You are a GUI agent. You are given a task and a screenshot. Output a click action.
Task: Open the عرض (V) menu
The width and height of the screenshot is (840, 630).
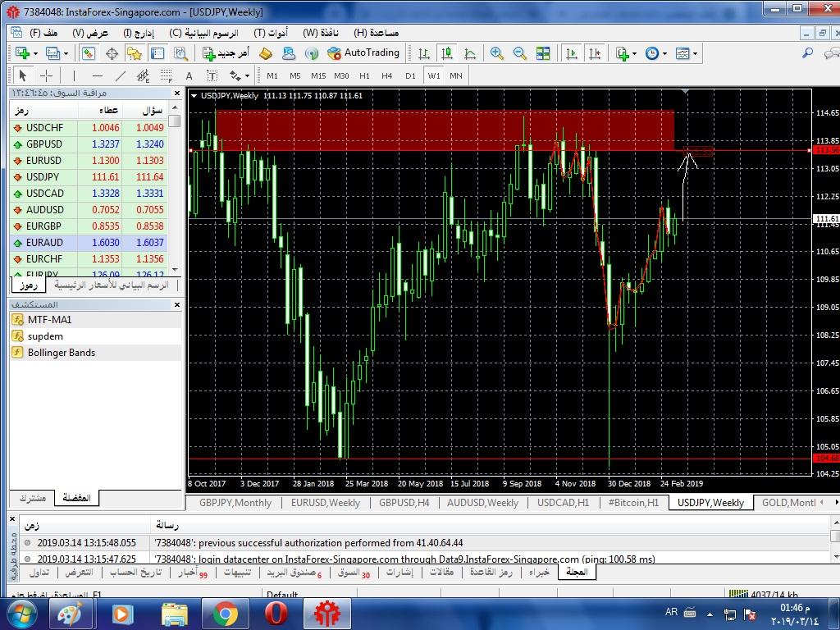[x=90, y=33]
